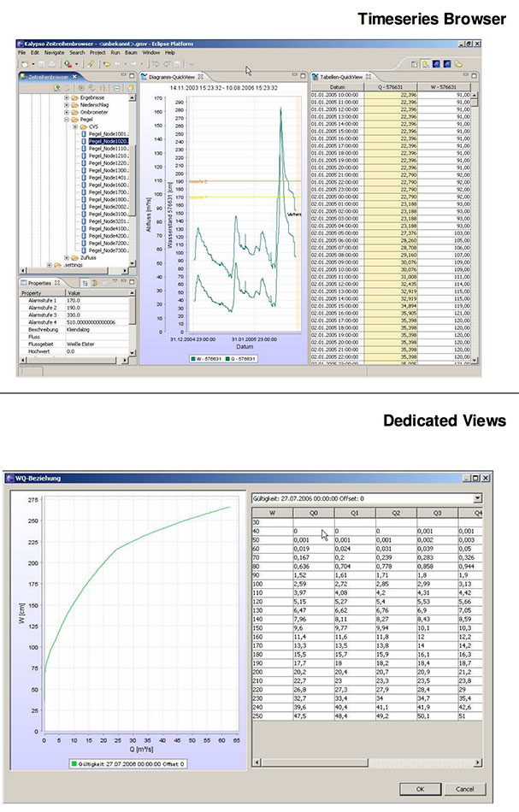519x812 pixels.
Task: Click Show Categories icon in Properties view
Action: tap(85, 283)
